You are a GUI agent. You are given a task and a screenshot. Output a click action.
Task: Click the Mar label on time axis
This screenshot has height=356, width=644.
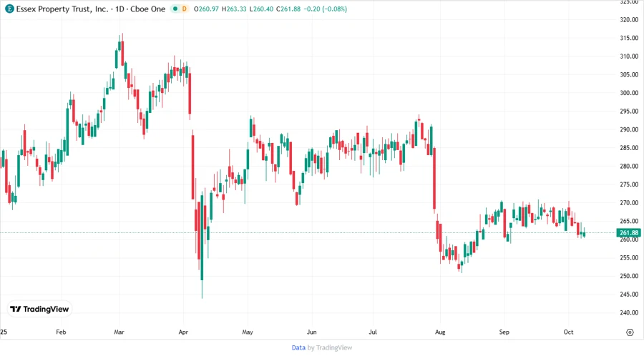tap(119, 332)
